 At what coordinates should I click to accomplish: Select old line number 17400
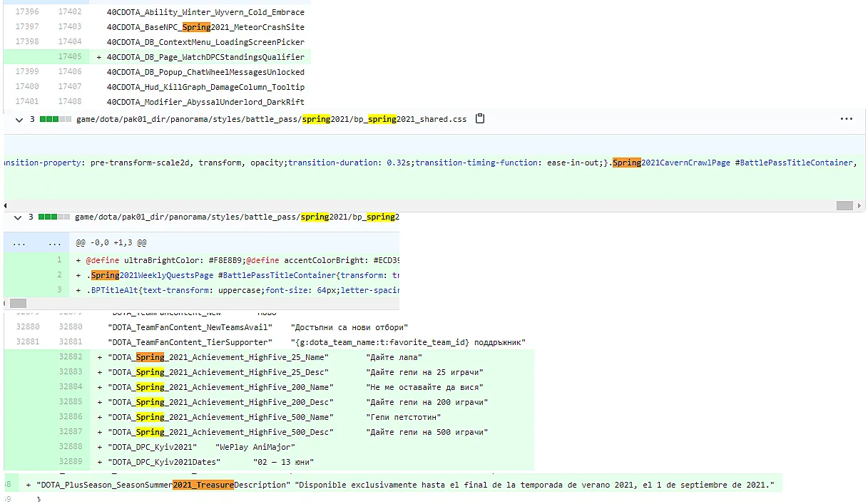point(26,87)
